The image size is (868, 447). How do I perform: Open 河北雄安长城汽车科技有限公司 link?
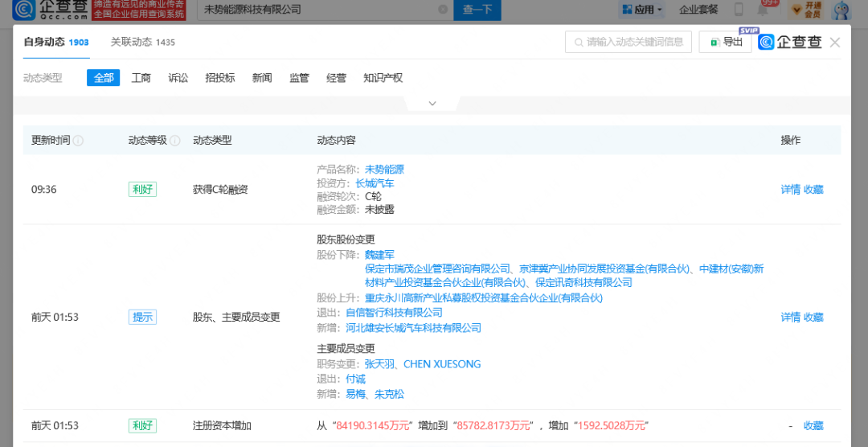click(413, 328)
